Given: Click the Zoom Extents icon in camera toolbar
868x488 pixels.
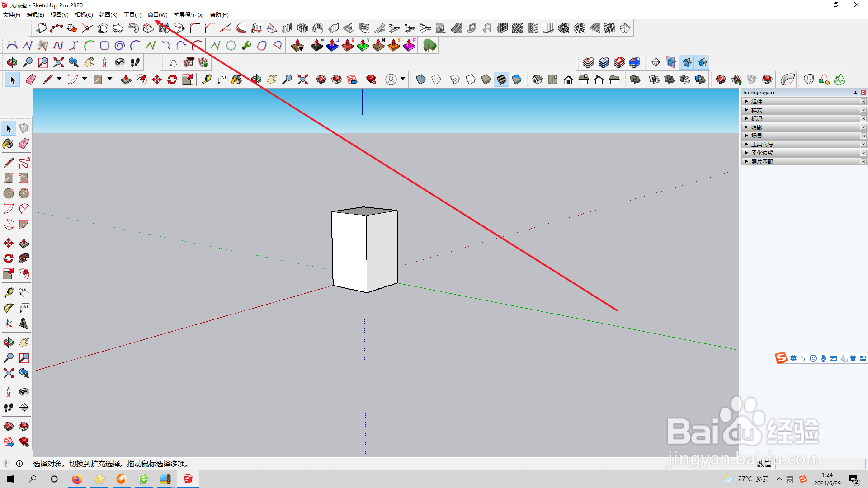Looking at the screenshot, I should [58, 62].
